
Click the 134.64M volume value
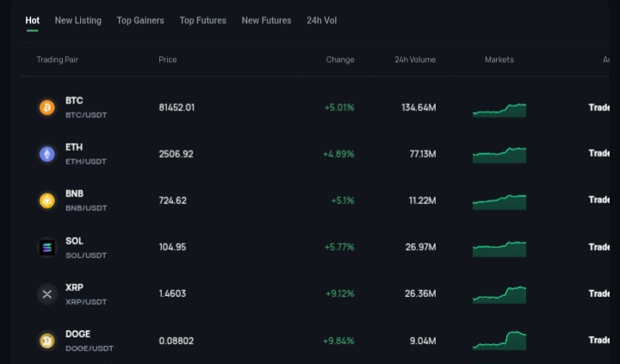[x=418, y=108]
